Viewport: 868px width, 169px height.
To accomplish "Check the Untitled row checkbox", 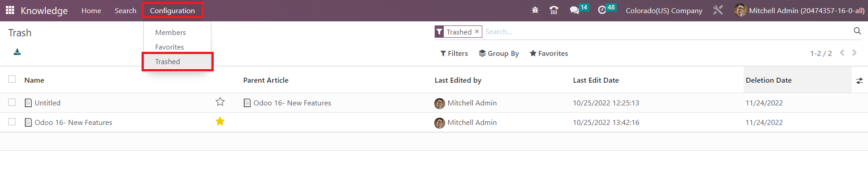I will click(12, 102).
